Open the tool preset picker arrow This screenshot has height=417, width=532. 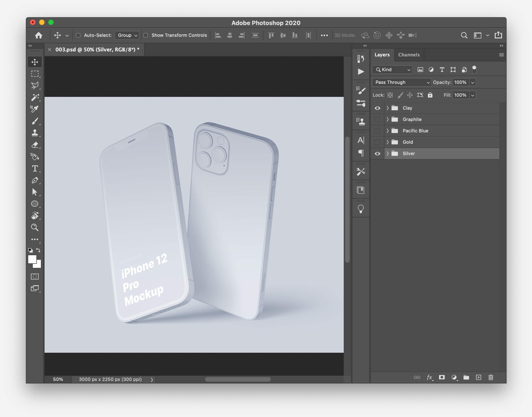click(x=67, y=35)
